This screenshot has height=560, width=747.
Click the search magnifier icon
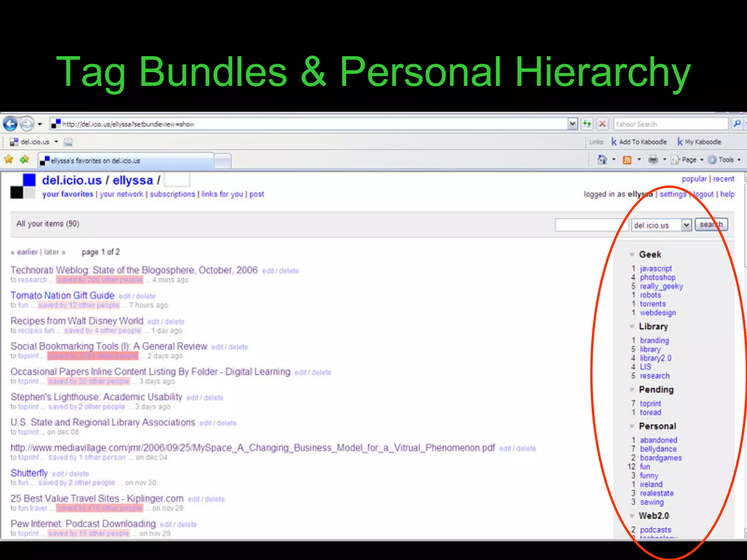pyautogui.click(x=737, y=124)
